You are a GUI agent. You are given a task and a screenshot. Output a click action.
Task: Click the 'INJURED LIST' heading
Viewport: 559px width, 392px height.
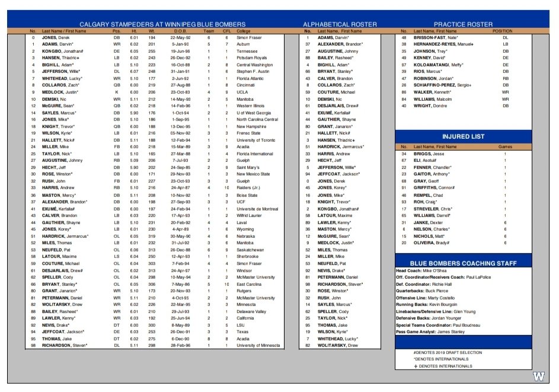(463, 136)
